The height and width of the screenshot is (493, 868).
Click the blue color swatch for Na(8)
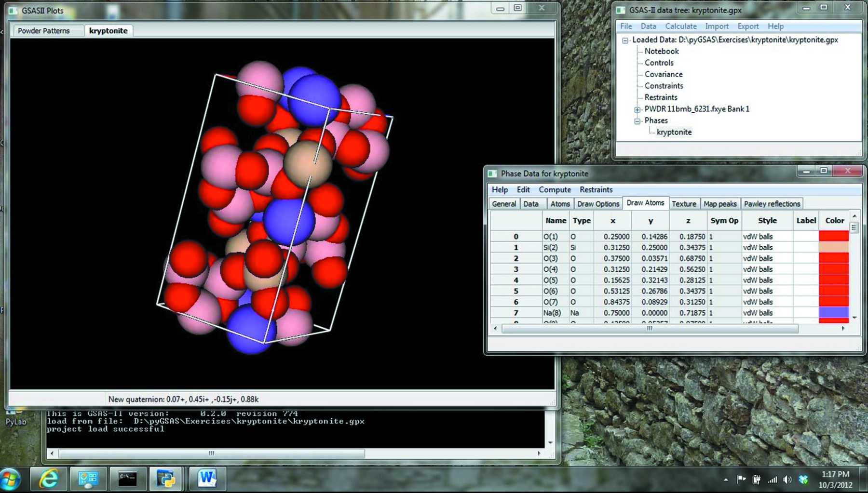[x=834, y=313]
